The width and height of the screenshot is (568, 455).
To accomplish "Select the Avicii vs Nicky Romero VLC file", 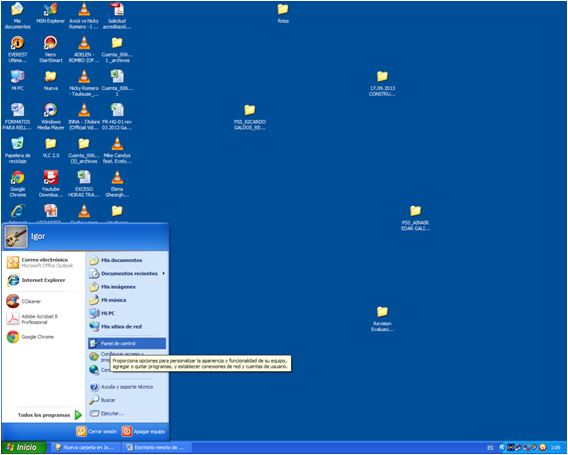I will point(84,16).
